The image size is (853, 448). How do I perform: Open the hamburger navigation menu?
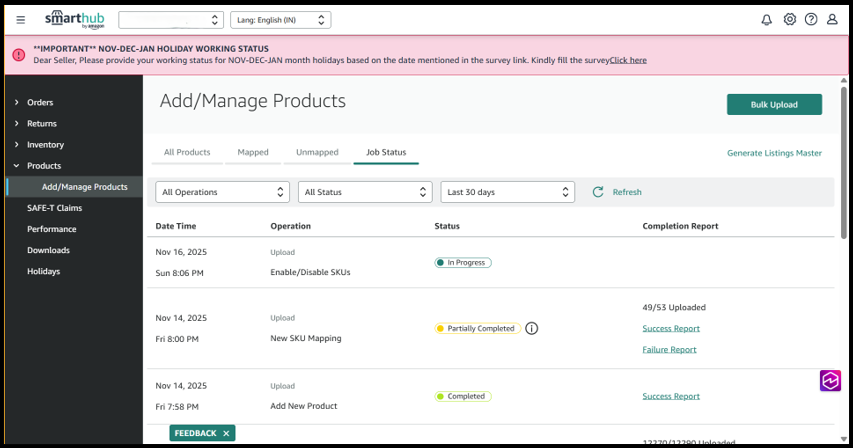[21, 20]
